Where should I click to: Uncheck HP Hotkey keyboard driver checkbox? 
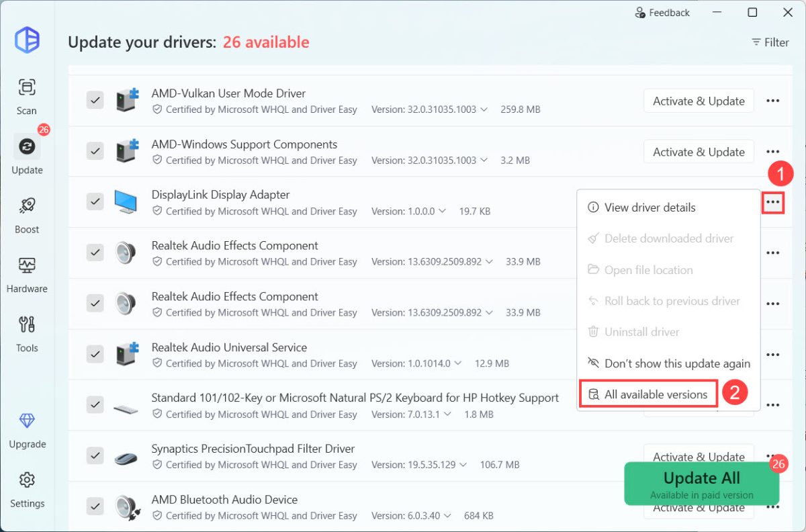[x=95, y=405]
